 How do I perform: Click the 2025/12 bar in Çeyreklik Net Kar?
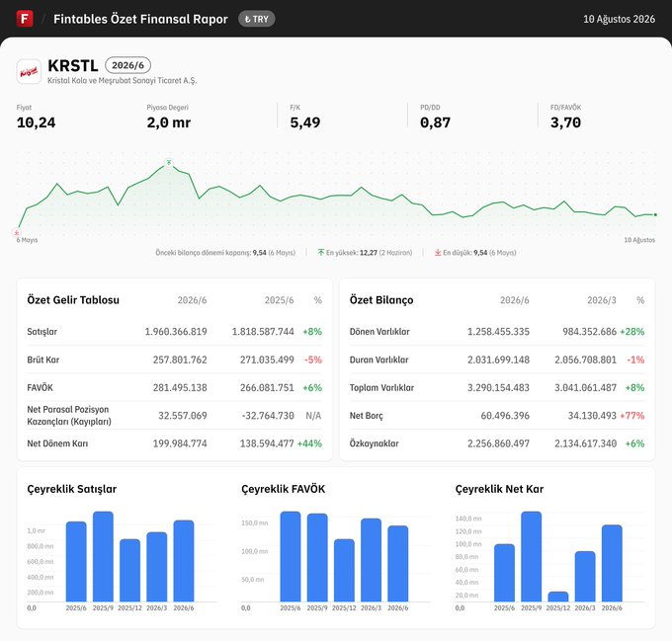[558, 597]
